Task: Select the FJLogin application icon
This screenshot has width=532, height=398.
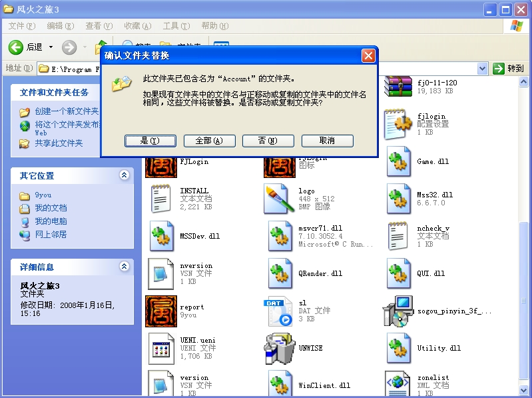Action: tap(161, 167)
